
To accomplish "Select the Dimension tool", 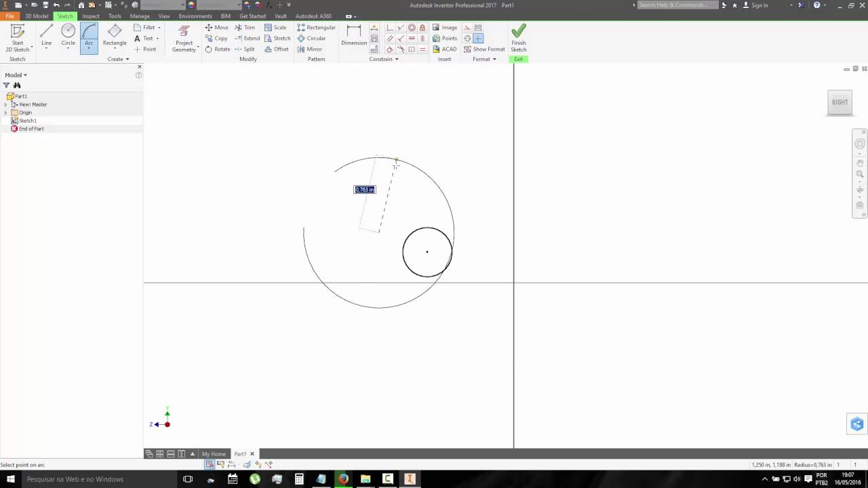I will (x=354, y=35).
